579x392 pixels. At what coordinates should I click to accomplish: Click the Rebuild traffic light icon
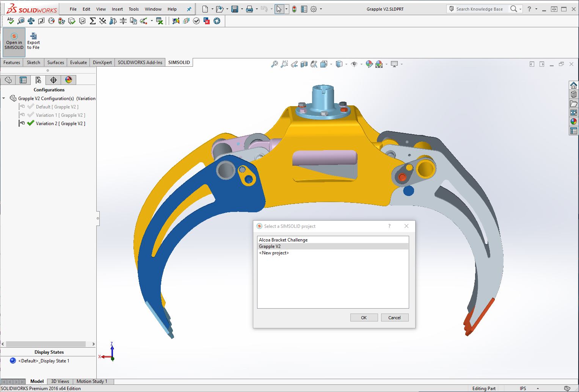294,9
